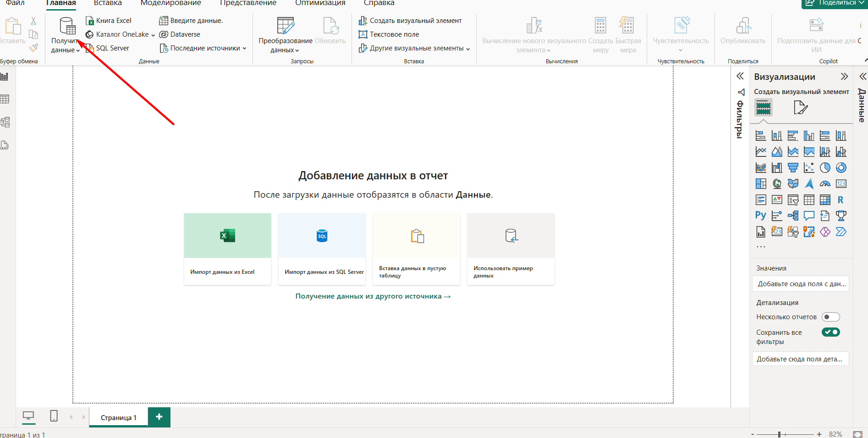Select the R script visual icon
The width and height of the screenshot is (868, 438).
click(x=841, y=200)
